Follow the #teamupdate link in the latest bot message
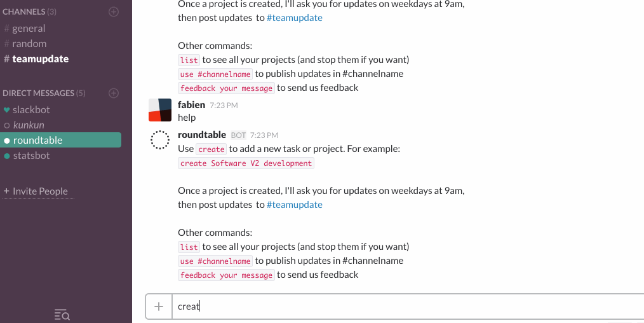This screenshot has width=644, height=323. (x=295, y=205)
